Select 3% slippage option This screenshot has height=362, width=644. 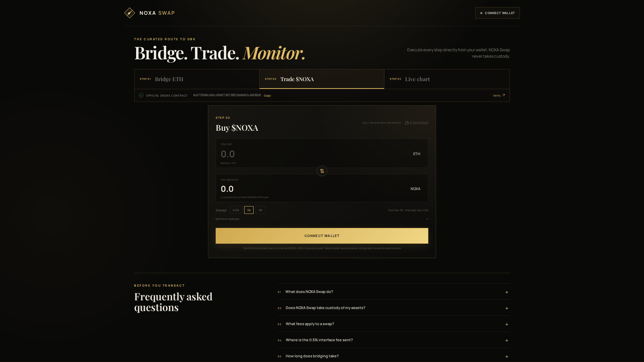(260, 210)
